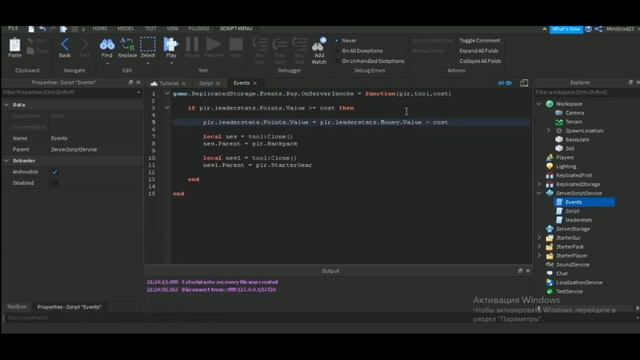Switch to the Script document tab
This screenshot has height=360, width=640.
pos(209,83)
